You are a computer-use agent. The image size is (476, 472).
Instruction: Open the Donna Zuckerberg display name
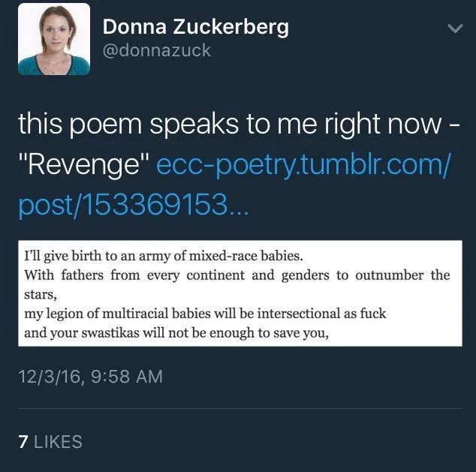point(195,27)
